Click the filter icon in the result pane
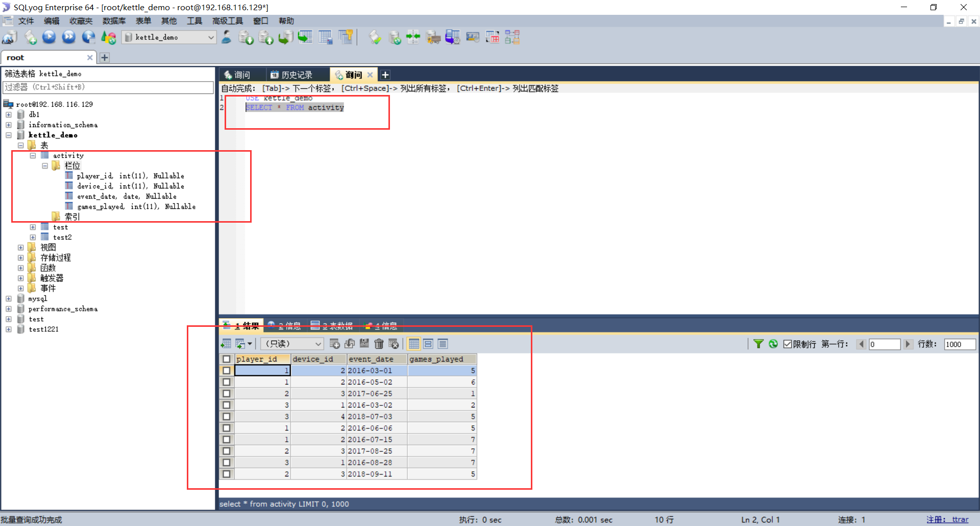Viewport: 980px width, 526px height. [758, 344]
